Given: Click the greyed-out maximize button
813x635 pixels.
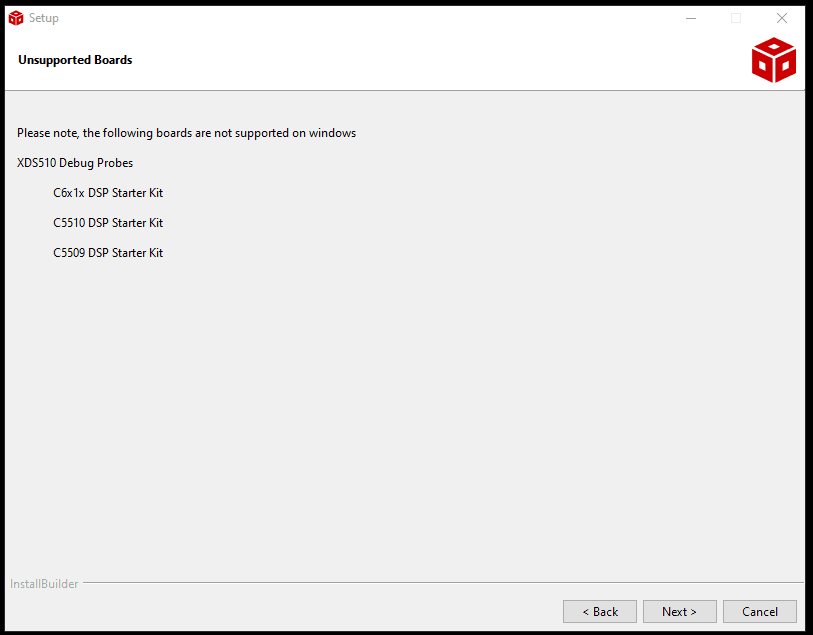Looking at the screenshot, I should pyautogui.click(x=736, y=18).
